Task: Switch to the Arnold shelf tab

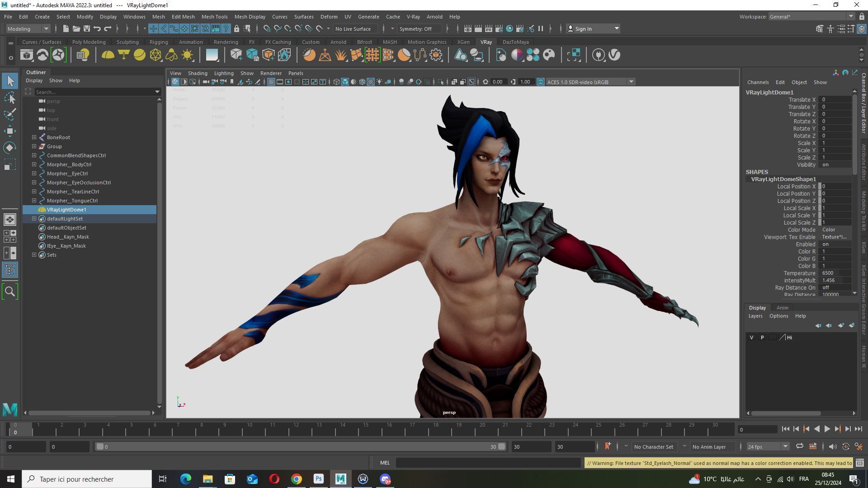Action: click(338, 42)
